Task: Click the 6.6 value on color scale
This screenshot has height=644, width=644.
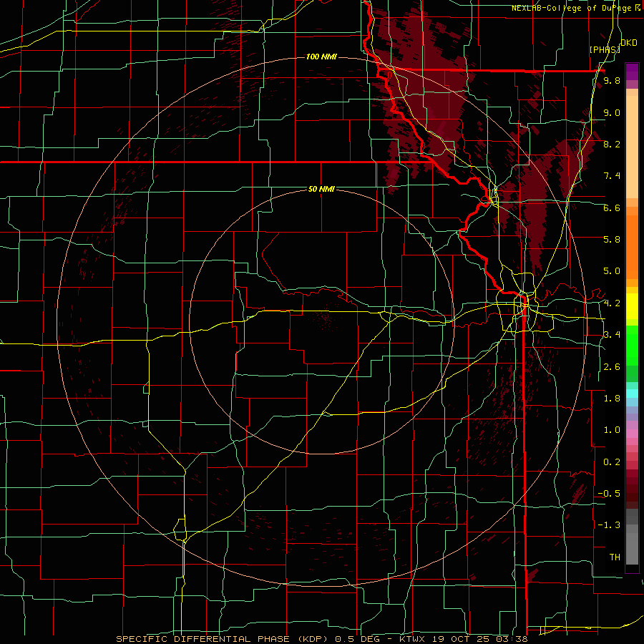Action: [x=612, y=208]
